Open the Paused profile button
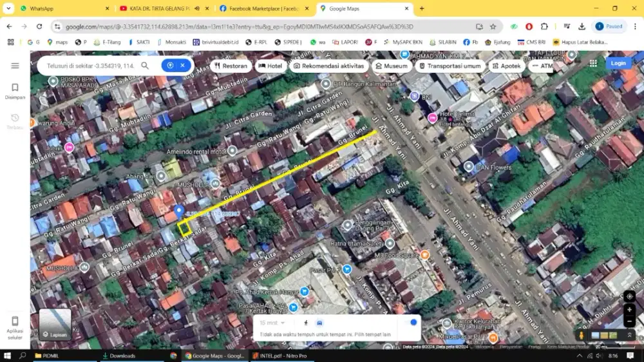This screenshot has height=362, width=644. point(609,26)
